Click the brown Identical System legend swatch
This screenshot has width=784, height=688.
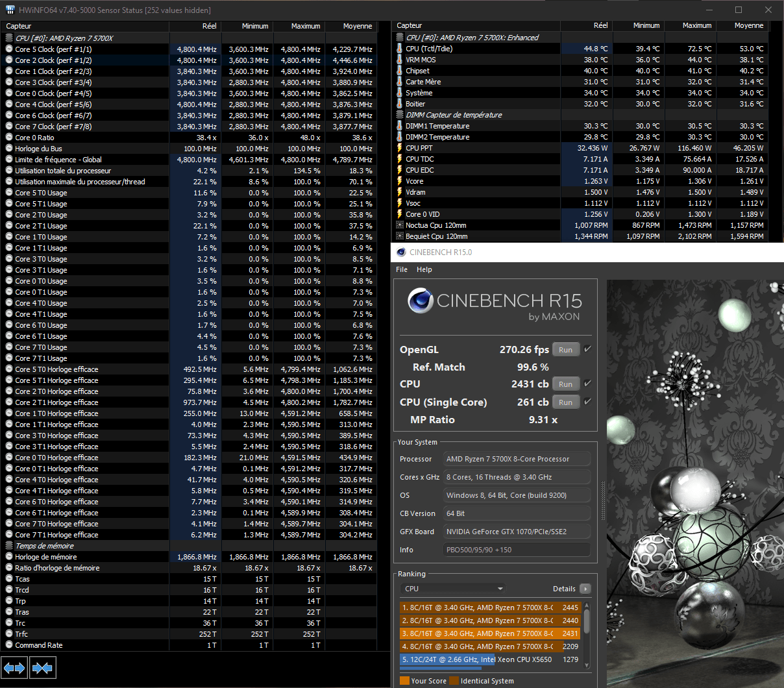454,681
